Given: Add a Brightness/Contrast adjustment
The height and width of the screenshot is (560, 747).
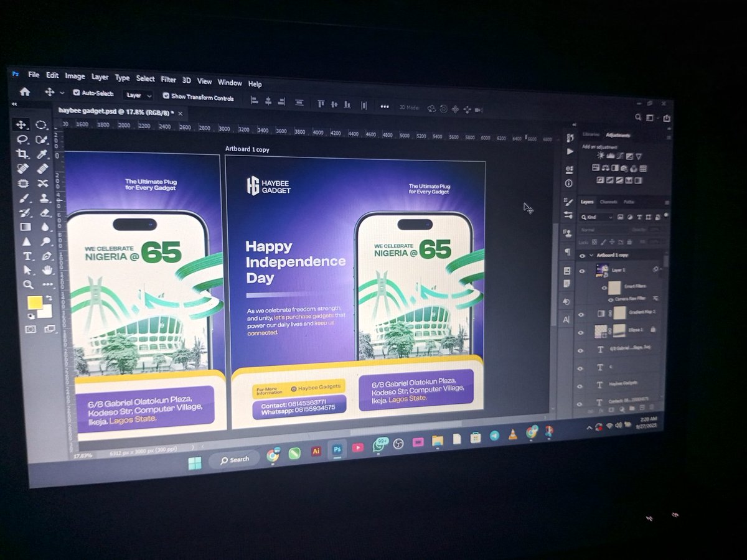Looking at the screenshot, I should coord(601,156).
